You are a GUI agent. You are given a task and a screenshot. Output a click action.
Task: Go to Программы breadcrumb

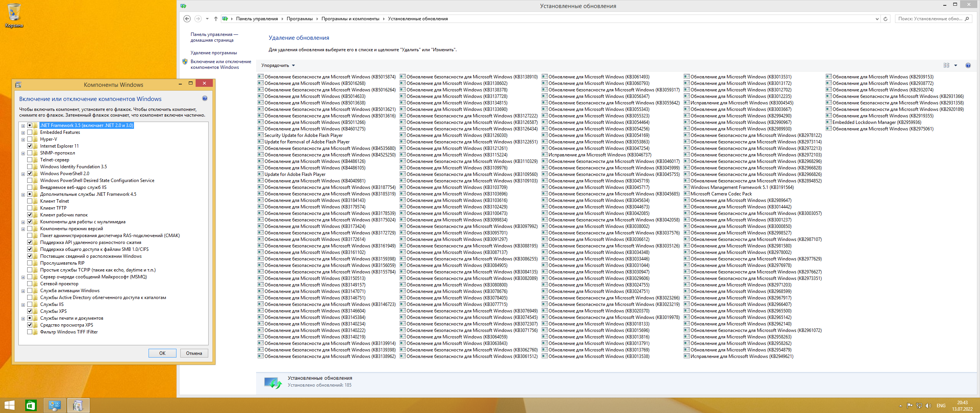[299, 19]
